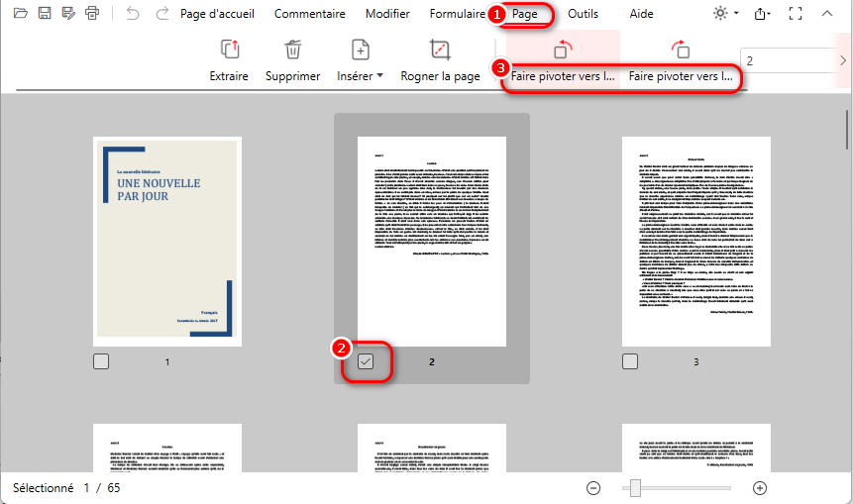Image resolution: width=853 pixels, height=504 pixels.
Task: Select the page 3 thumbnail
Action: (696, 242)
